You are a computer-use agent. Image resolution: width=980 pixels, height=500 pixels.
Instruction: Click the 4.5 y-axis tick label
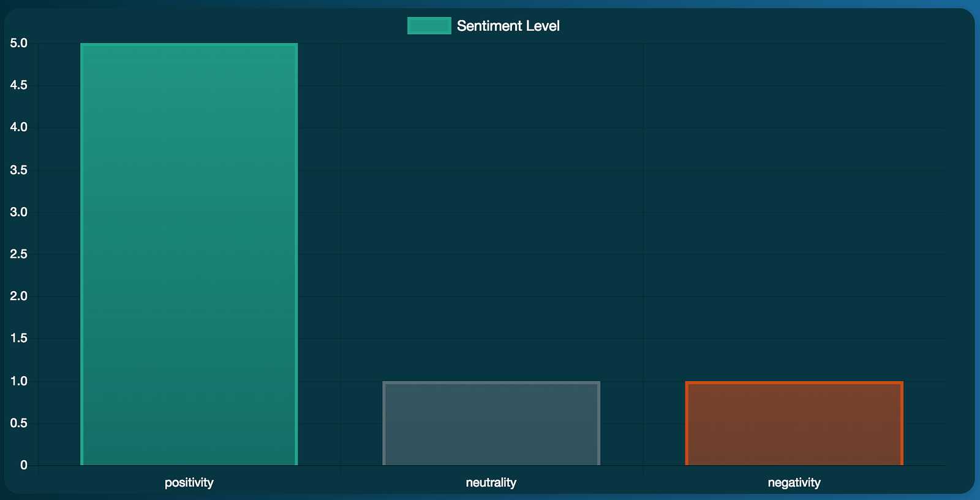pyautogui.click(x=19, y=85)
